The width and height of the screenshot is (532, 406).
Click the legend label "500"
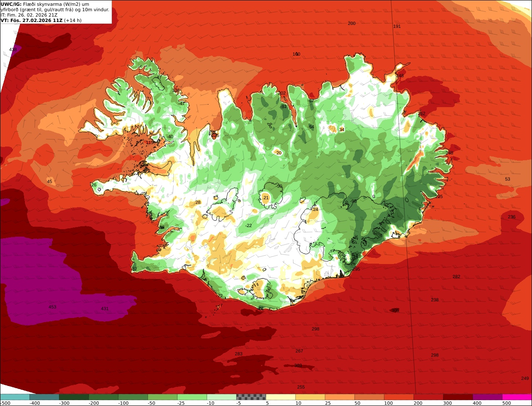tap(507, 403)
